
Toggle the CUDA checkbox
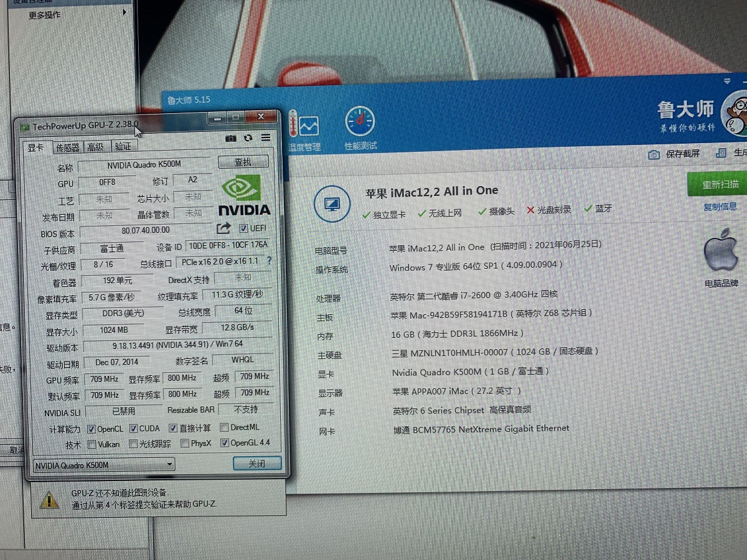(133, 429)
